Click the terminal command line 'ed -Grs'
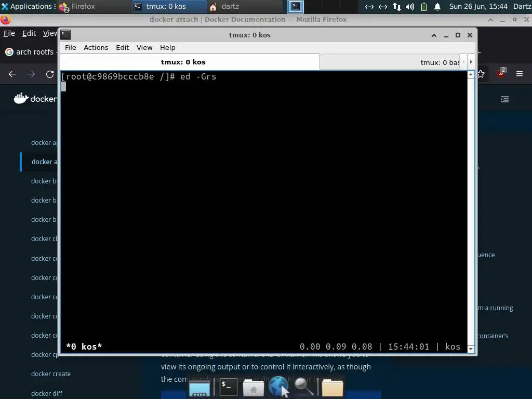The image size is (532, 399). [x=198, y=77]
